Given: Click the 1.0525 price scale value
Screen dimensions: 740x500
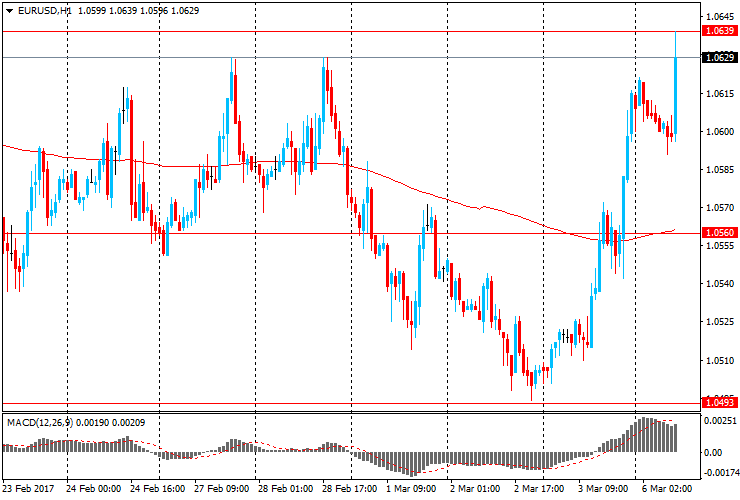Looking at the screenshot, I should (x=720, y=322).
